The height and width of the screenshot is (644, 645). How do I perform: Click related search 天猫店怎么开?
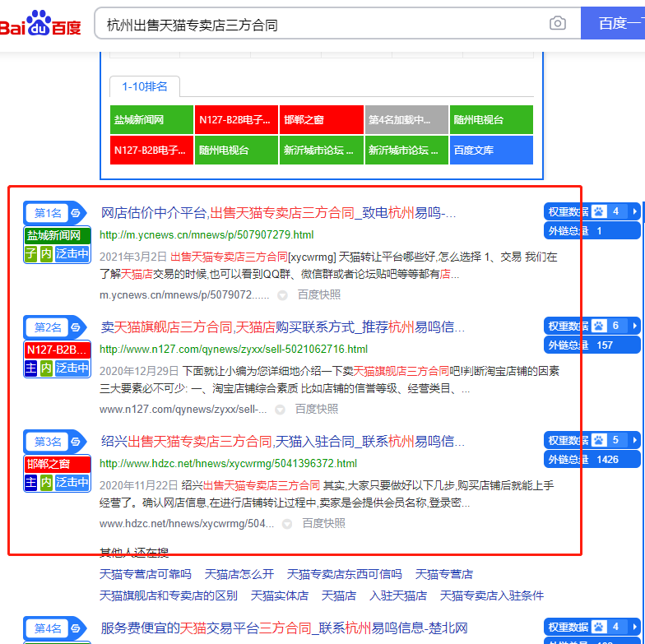[239, 574]
